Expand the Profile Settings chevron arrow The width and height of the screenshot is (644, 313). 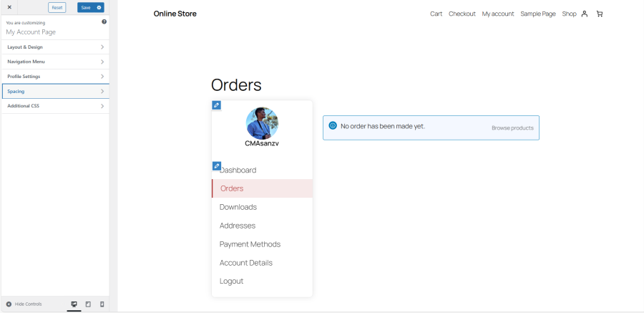click(102, 77)
